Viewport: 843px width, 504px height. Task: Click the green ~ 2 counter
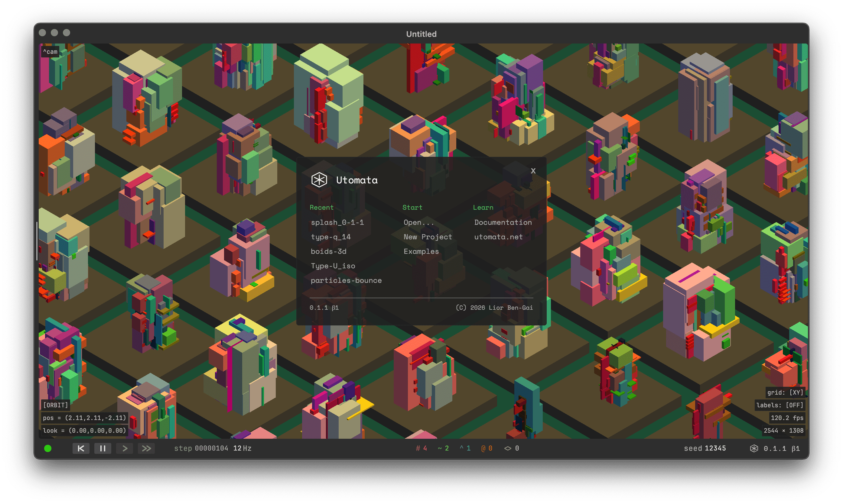click(443, 448)
